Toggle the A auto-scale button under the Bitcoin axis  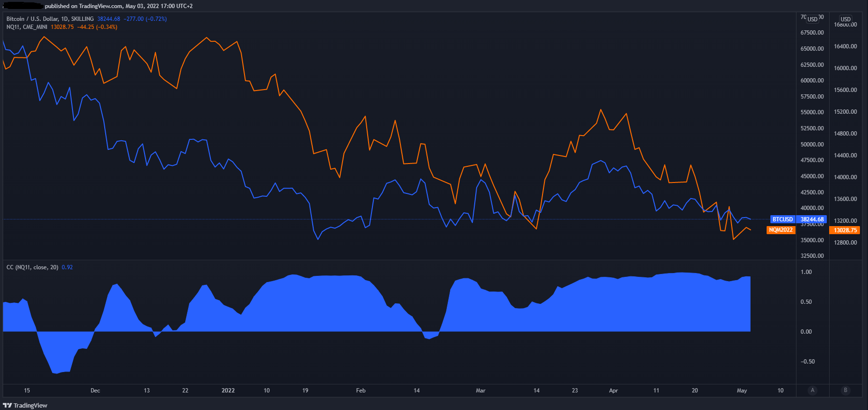813,390
